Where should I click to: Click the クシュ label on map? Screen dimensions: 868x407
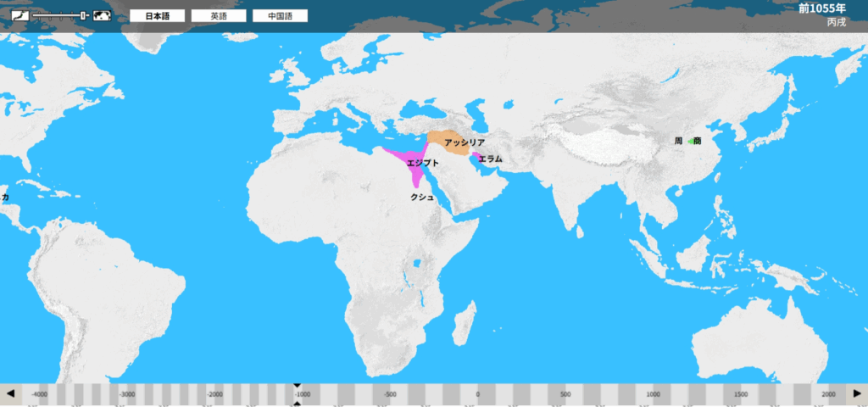click(x=422, y=197)
